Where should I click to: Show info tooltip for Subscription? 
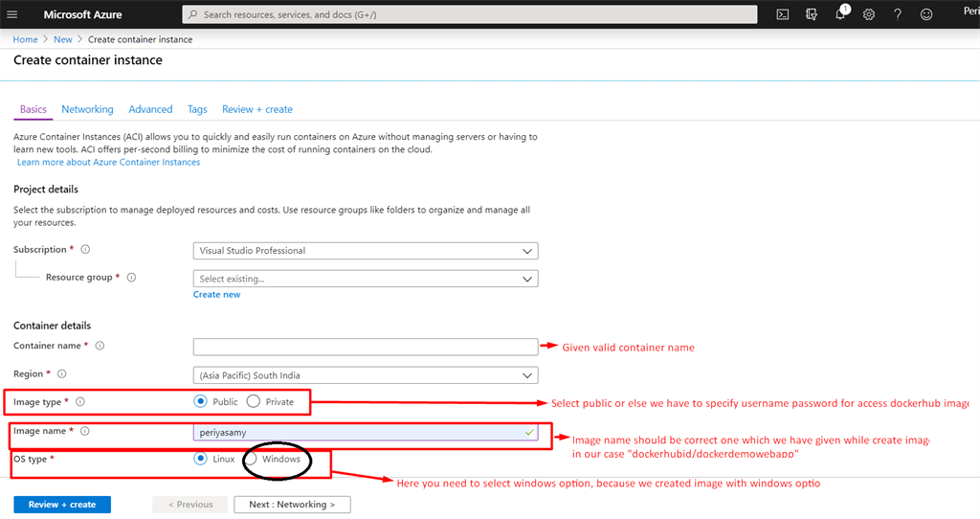click(x=85, y=250)
